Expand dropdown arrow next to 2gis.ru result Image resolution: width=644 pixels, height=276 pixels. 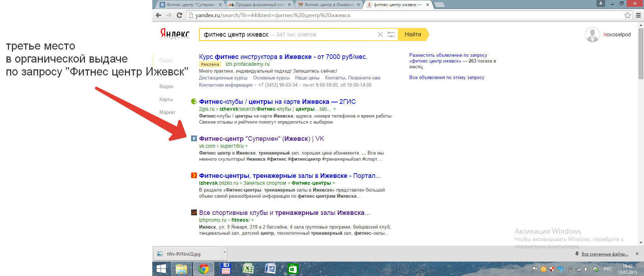335,109
